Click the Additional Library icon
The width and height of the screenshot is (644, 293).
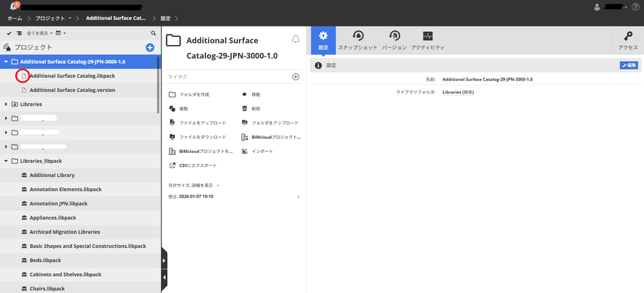point(24,175)
